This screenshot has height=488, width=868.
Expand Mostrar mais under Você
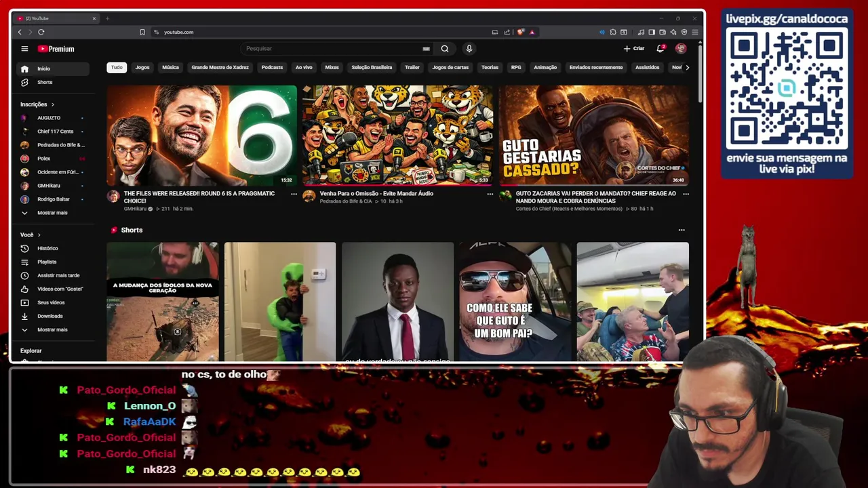pos(53,329)
